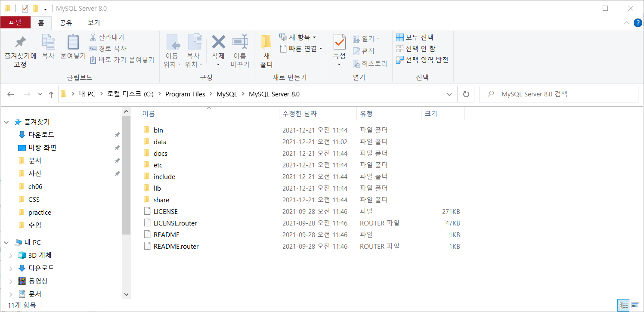644x312 pixels.
Task: Click the LICENSE.router file icon
Action: click(x=147, y=223)
